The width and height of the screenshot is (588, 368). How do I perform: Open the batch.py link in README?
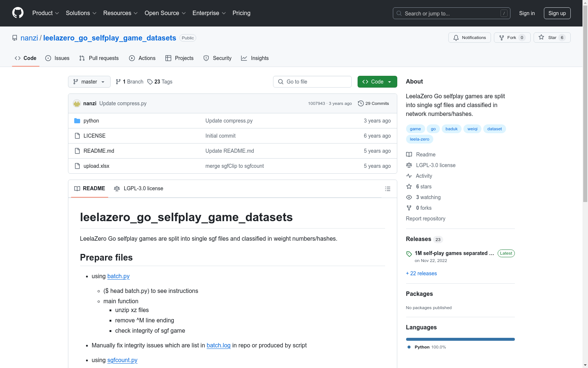coord(118,276)
